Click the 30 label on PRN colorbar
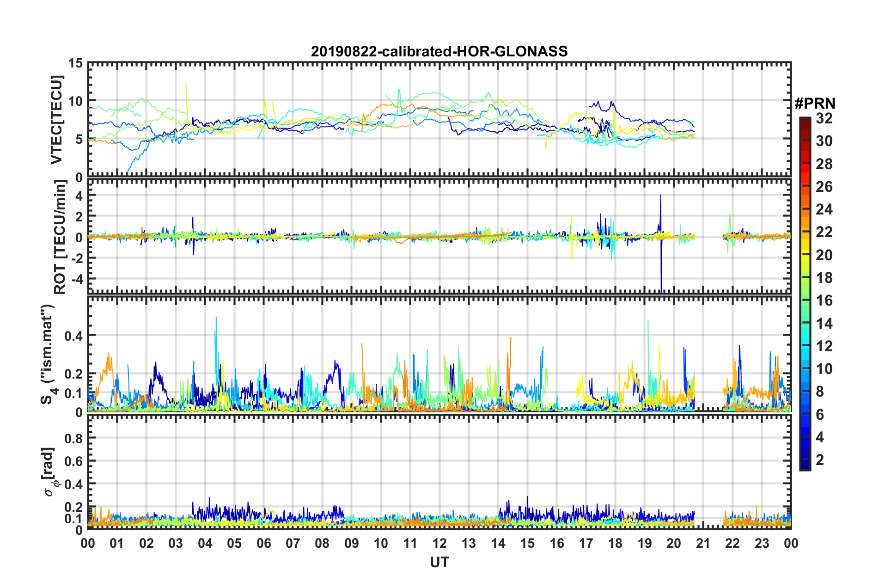The width and height of the screenshot is (879, 588). [x=824, y=141]
